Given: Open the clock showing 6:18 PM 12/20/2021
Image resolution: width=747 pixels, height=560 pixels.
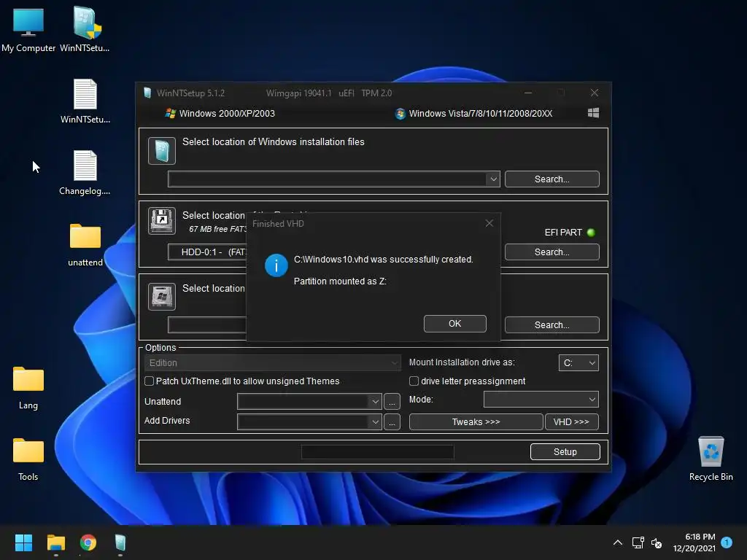Looking at the screenshot, I should [x=694, y=542].
